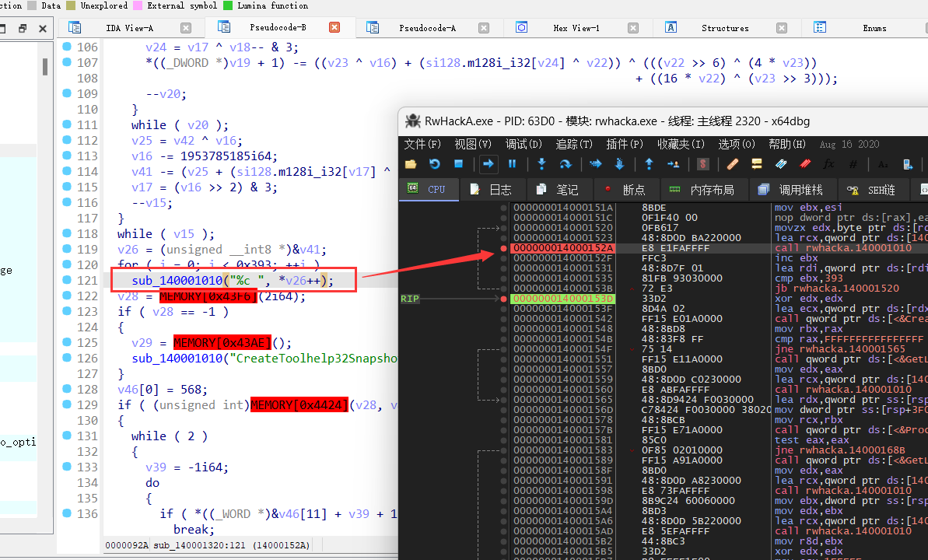Click the Lumina function green legend swatch
Viewport: 928px width, 560px height.
(x=228, y=5)
